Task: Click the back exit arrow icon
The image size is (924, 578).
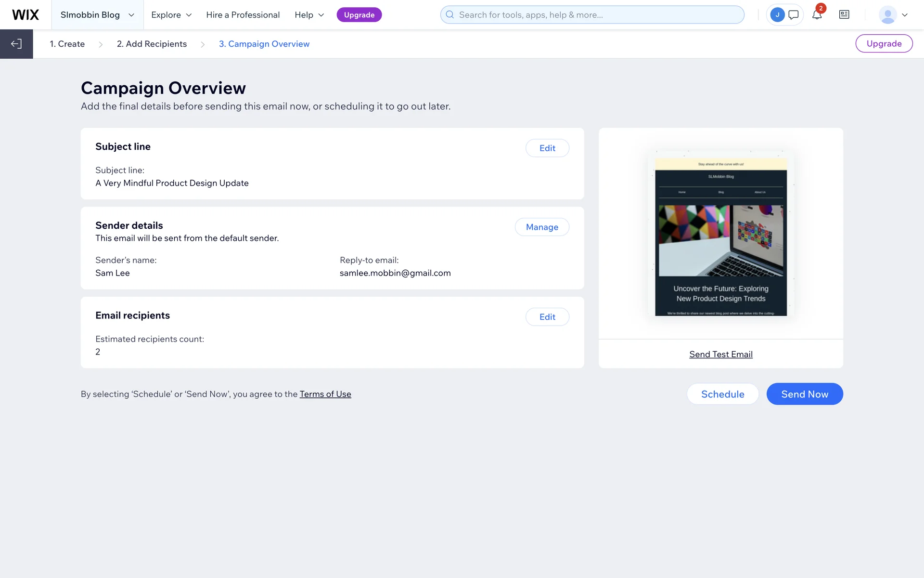Action: click(x=16, y=44)
